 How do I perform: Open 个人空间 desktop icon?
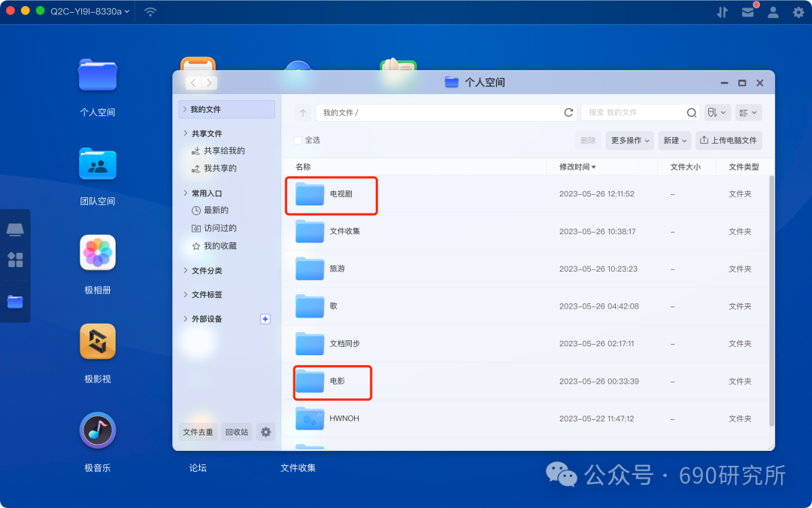coord(97,75)
